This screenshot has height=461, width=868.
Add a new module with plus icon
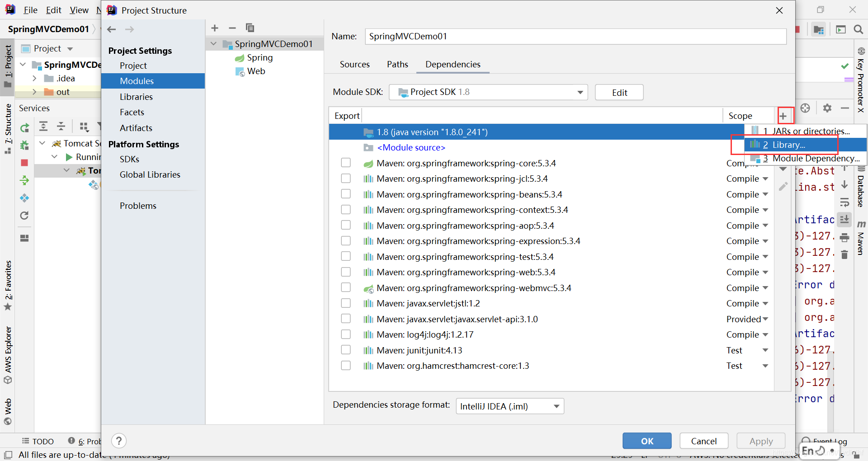pos(215,28)
